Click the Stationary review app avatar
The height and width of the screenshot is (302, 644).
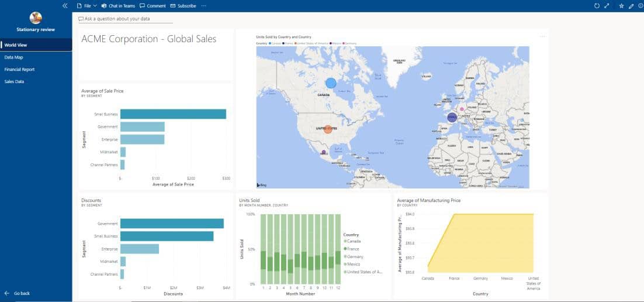36,18
